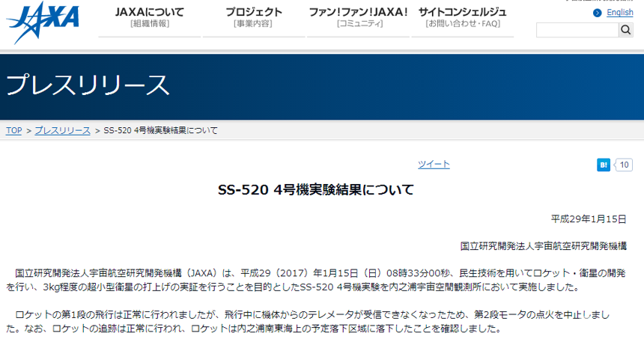Click the date 平成29年1月15日
This screenshot has height=345, width=644.
point(589,219)
